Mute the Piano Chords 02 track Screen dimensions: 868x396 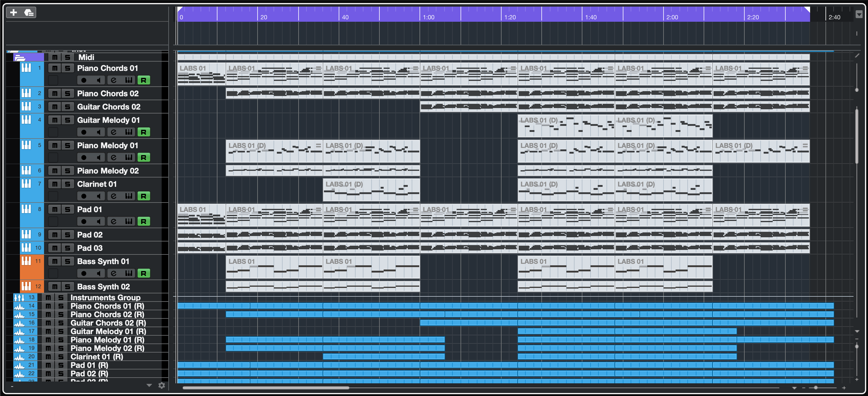pyautogui.click(x=55, y=94)
